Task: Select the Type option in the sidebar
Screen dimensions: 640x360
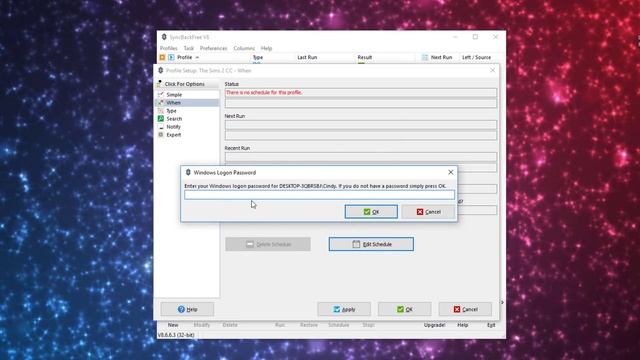Action: coord(171,111)
